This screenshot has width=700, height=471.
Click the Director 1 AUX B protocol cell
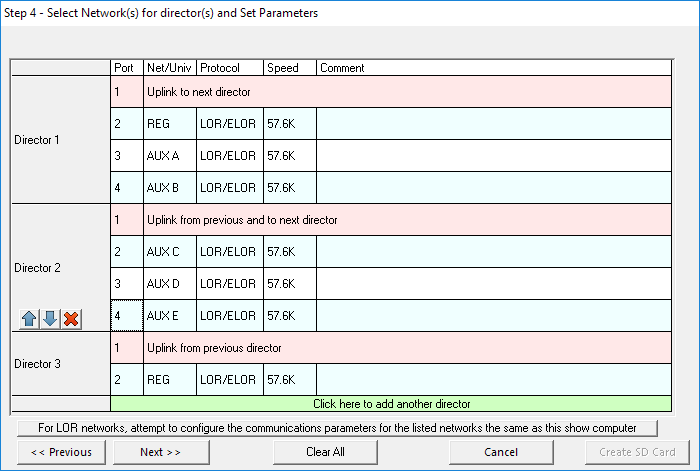tap(229, 188)
